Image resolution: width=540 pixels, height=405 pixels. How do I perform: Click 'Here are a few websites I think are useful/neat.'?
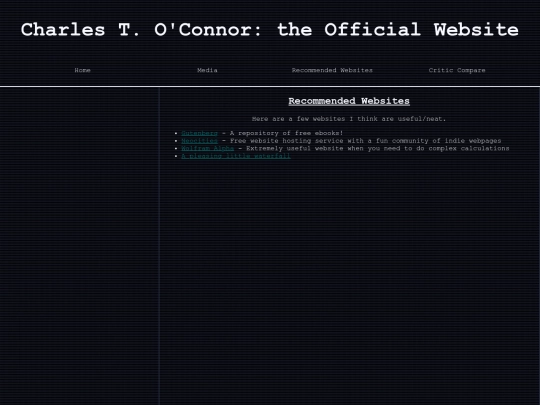pyautogui.click(x=349, y=119)
